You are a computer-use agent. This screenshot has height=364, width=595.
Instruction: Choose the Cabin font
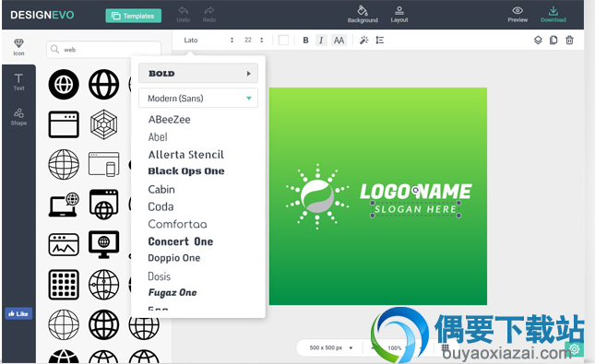click(x=161, y=189)
